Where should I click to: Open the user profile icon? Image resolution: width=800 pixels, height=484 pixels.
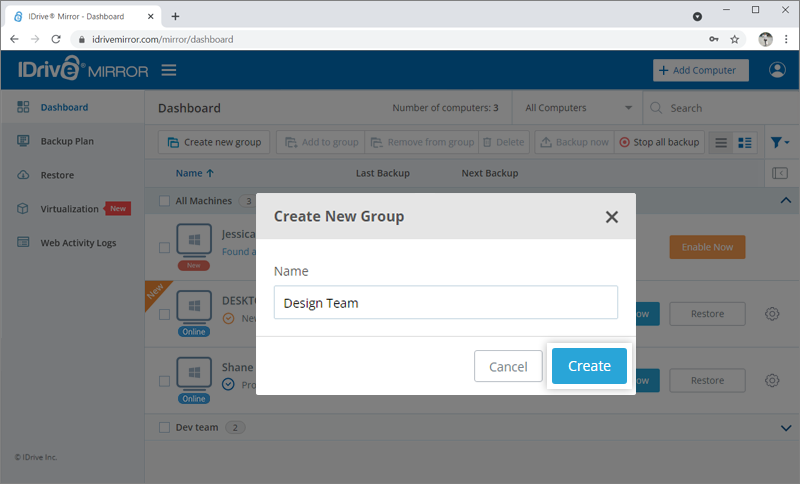click(x=777, y=70)
